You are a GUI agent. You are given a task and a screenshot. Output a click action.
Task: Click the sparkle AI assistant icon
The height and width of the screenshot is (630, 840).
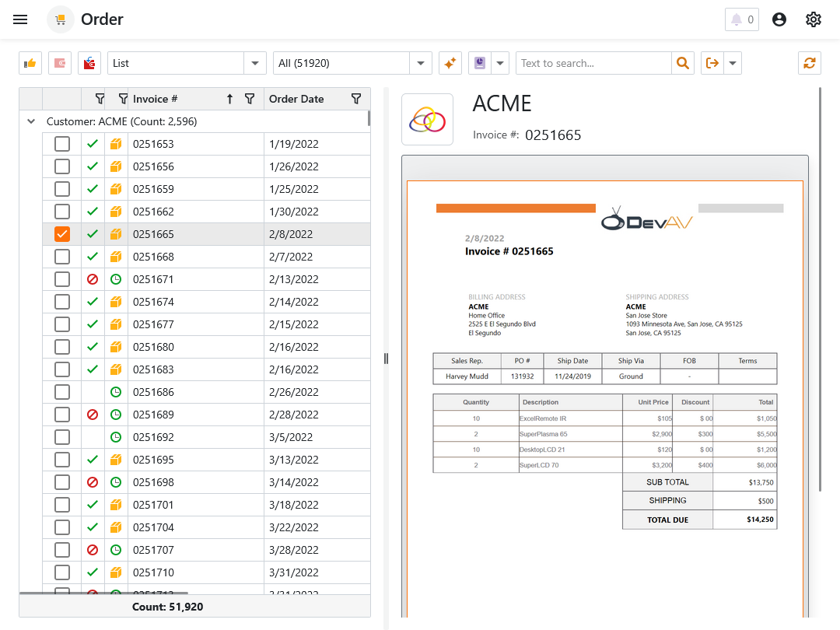pos(450,63)
